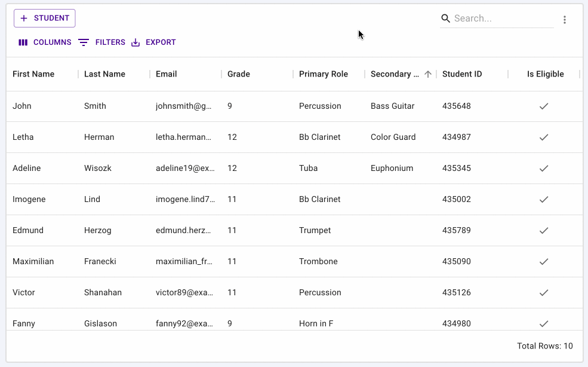Open the Filters panel
588x367 pixels.
102,42
